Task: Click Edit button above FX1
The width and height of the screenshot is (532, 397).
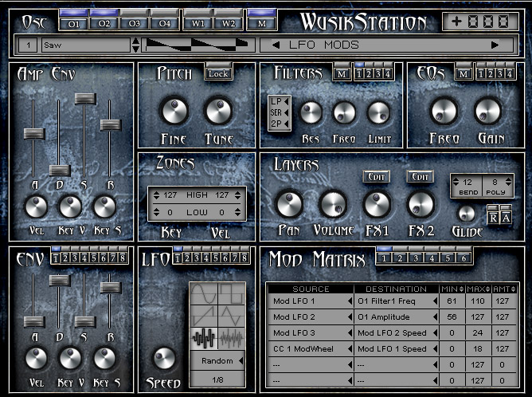Action: 376,177
